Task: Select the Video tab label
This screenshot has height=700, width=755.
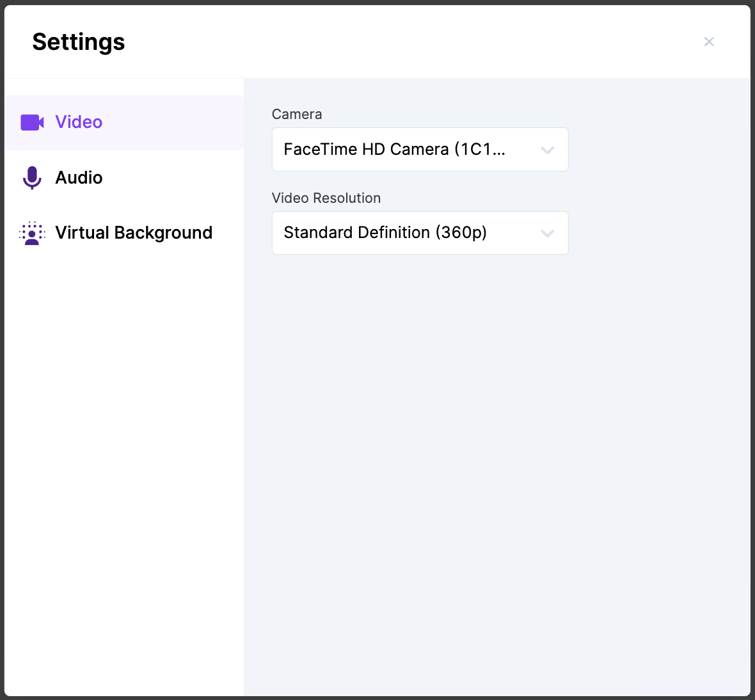Action: coord(79,122)
